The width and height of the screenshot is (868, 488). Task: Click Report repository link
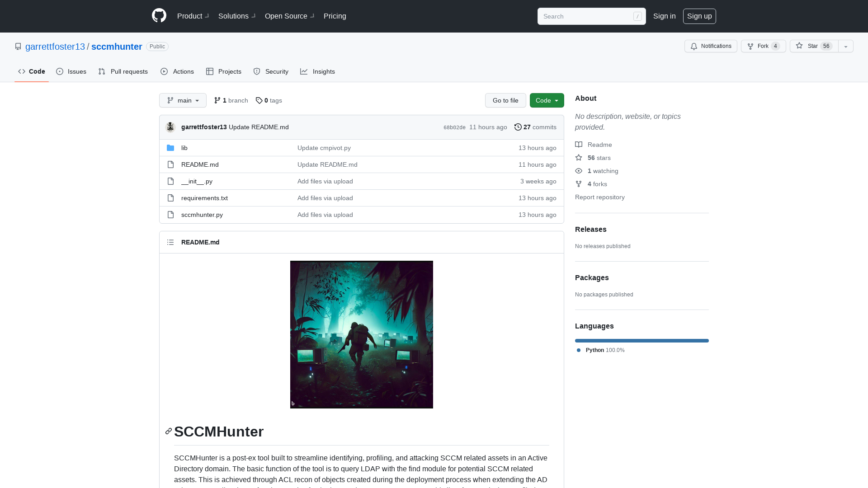point(600,197)
